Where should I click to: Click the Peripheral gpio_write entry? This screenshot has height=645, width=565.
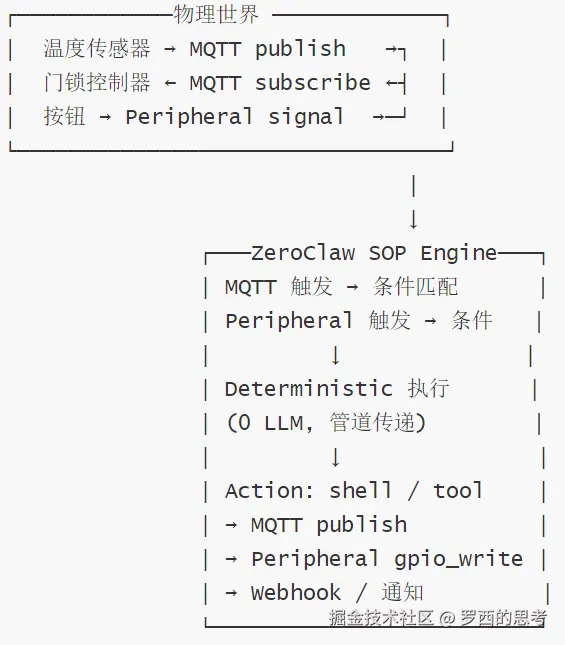(387, 559)
